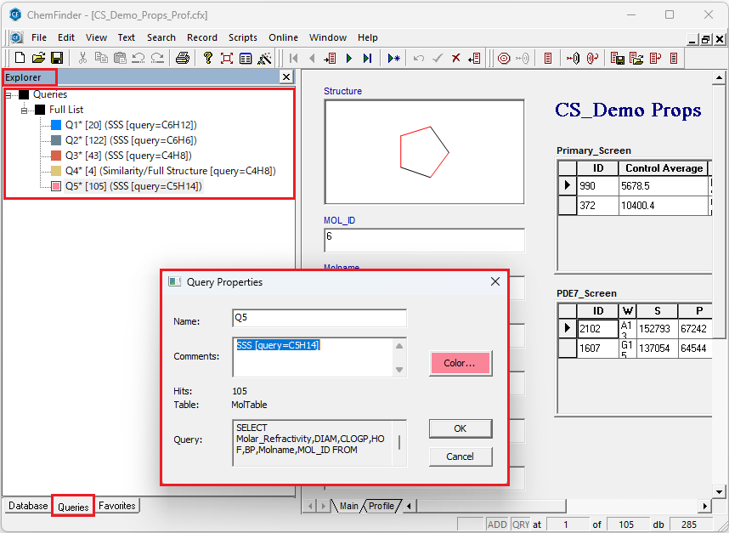Screen dimensions: 729x533
Task: Open the pink Color picker button
Action: click(x=460, y=363)
